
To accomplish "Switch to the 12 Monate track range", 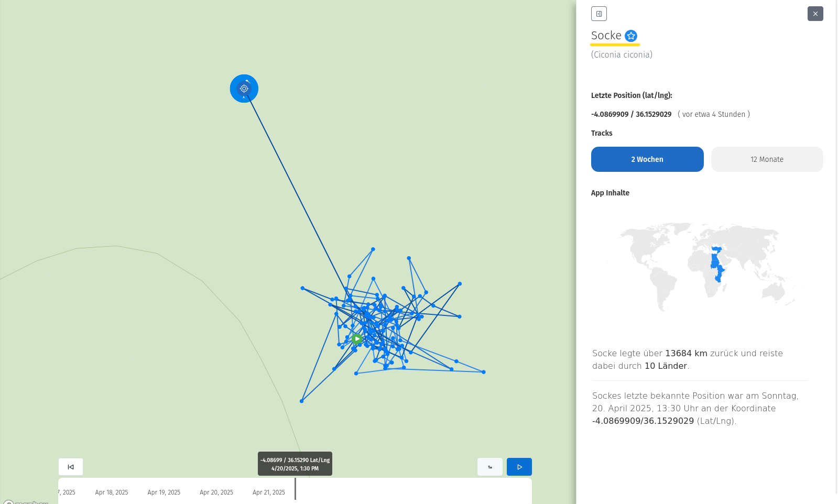I will tap(766, 159).
